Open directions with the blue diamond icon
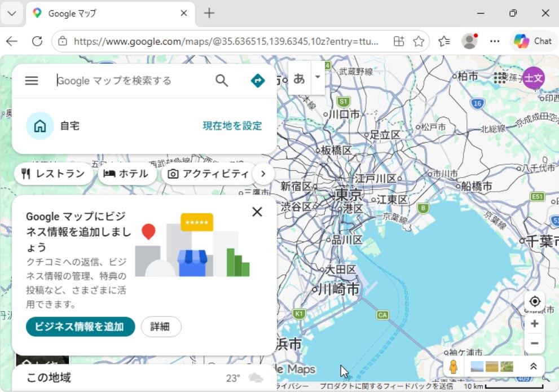The image size is (559, 392). click(258, 81)
